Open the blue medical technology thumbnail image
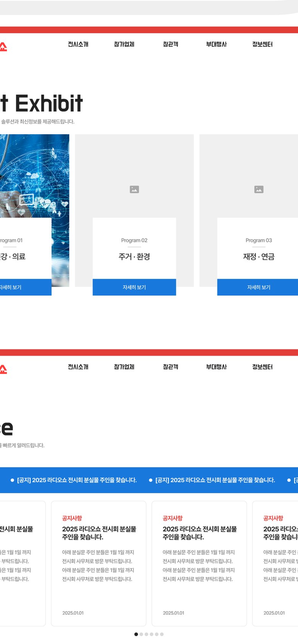The width and height of the screenshot is (298, 644). [34, 175]
